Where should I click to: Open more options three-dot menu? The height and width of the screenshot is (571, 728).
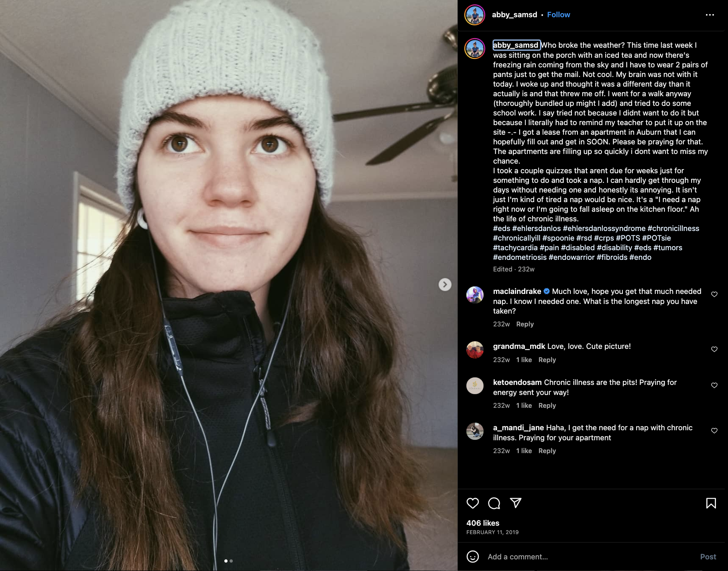(x=710, y=15)
